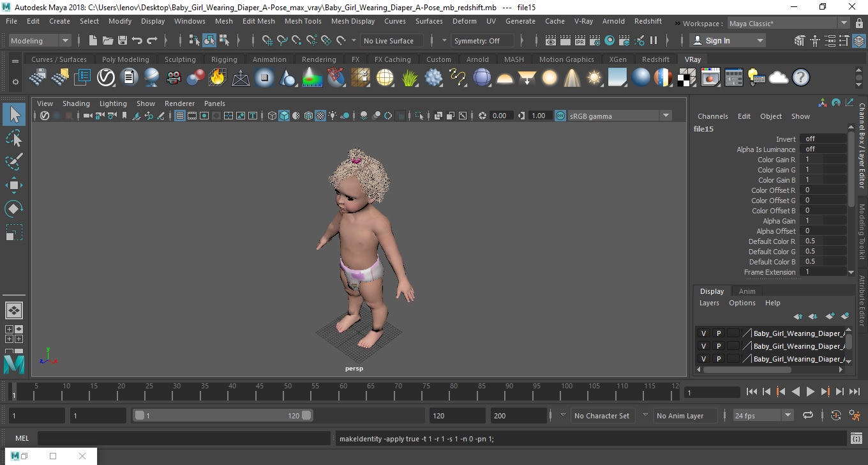Save the scene with the floppy disk icon
This screenshot has width=868, height=465.
[x=123, y=40]
